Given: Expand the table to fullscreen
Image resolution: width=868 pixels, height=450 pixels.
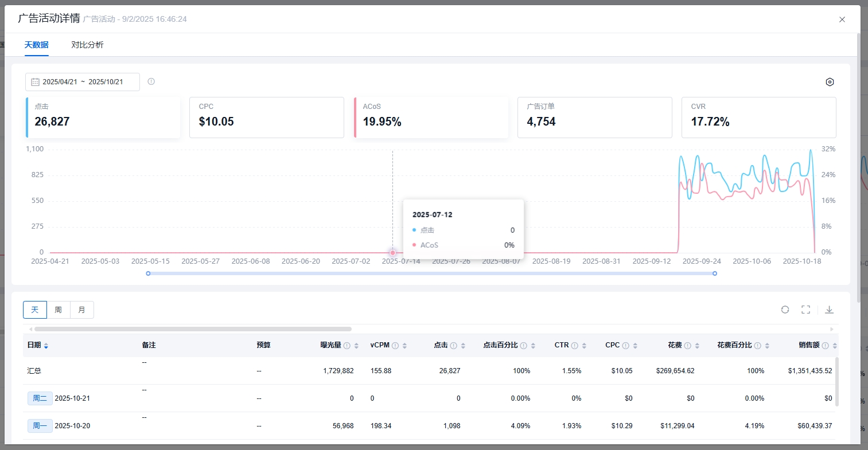Looking at the screenshot, I should click(805, 310).
